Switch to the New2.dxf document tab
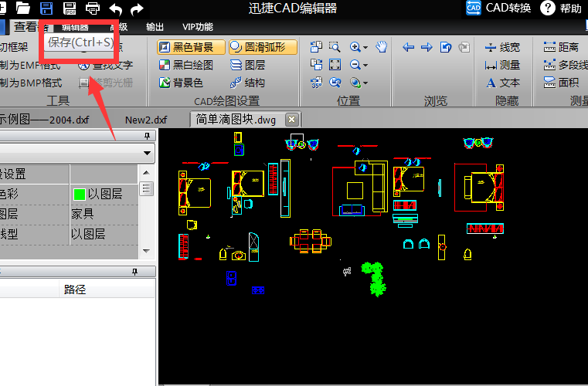This screenshot has width=588, height=386. 146,119
